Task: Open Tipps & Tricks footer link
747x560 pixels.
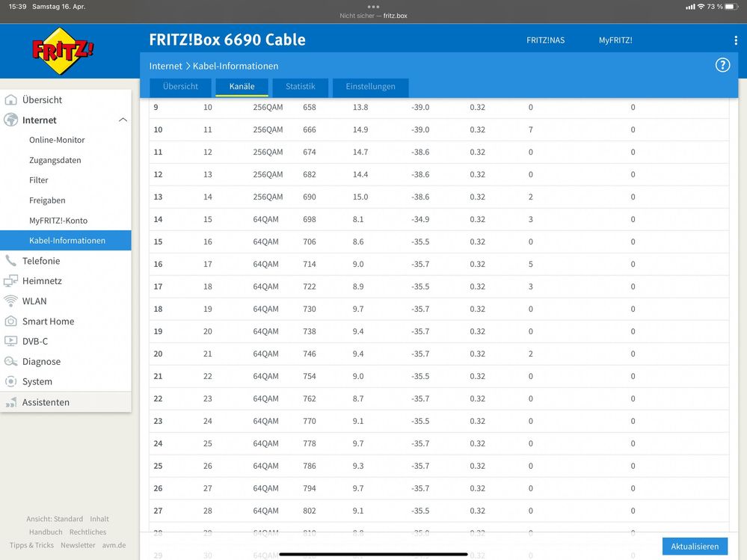Action: coord(31,545)
